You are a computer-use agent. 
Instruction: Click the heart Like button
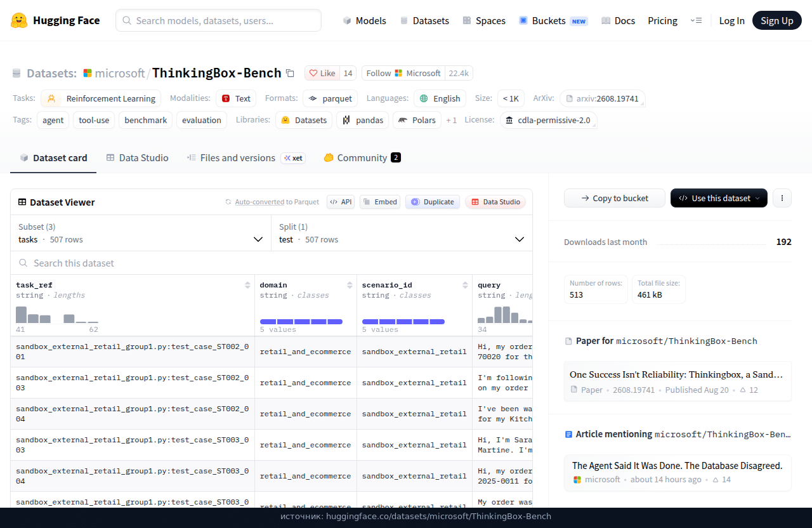[322, 73]
